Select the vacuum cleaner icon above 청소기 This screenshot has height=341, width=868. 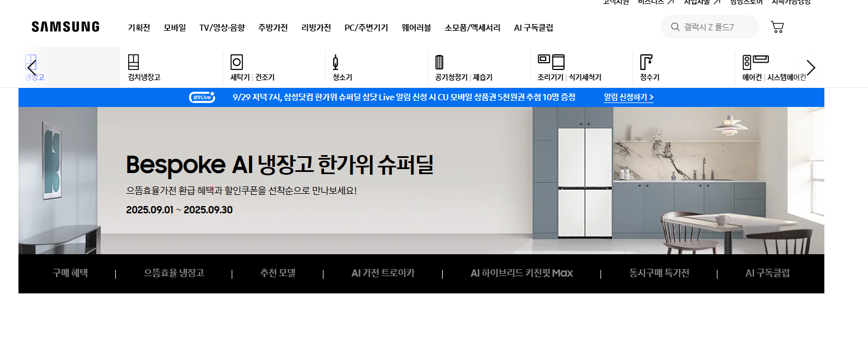(336, 62)
